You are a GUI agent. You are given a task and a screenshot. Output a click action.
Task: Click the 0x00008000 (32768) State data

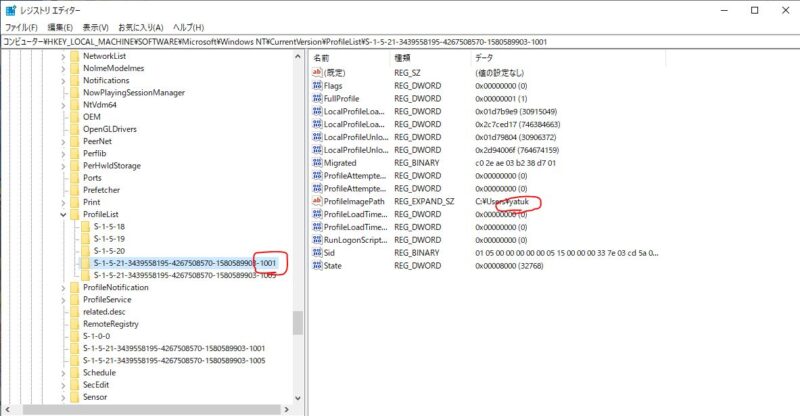coord(509,265)
